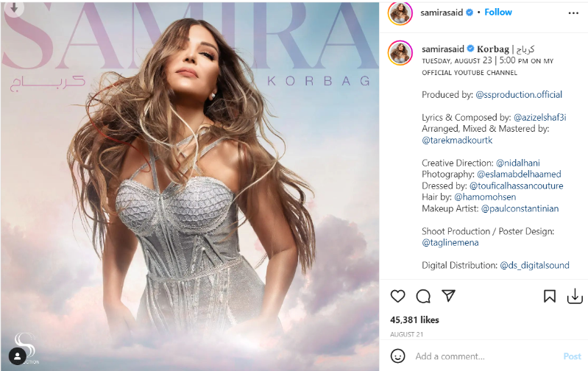Show tagged people icon on the photo
Screen dimensions: 588x371
point(17,356)
